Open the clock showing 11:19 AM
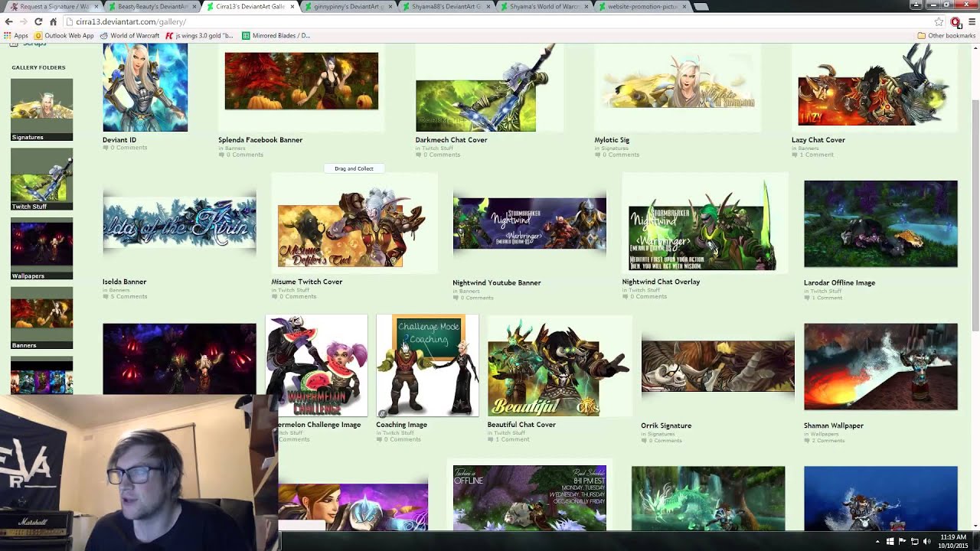This screenshot has width=980, height=551. (x=953, y=541)
